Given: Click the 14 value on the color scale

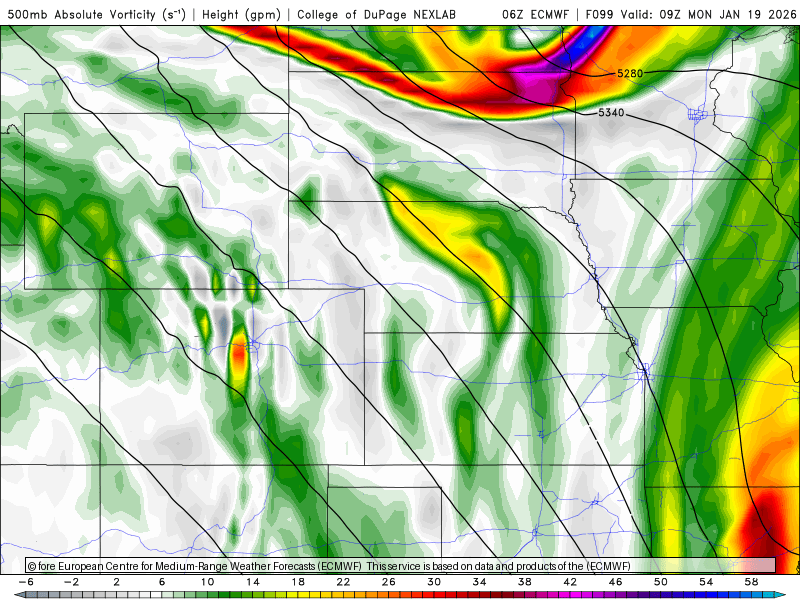Looking at the screenshot, I should click(x=253, y=582).
